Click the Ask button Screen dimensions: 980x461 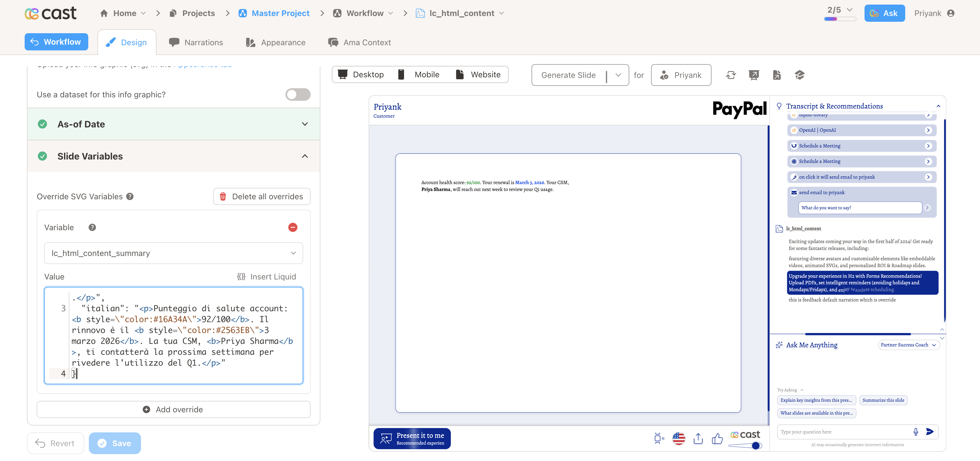point(884,13)
